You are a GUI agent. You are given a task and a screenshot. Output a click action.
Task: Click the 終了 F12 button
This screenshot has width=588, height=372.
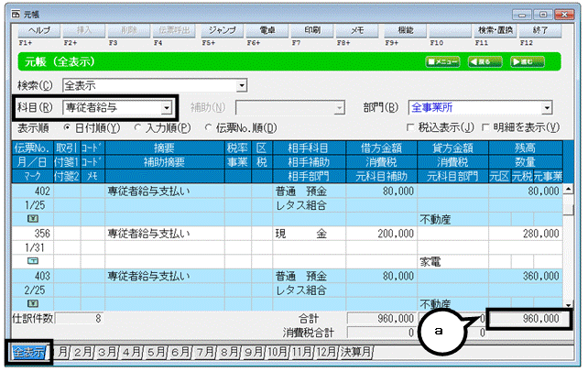(x=540, y=31)
